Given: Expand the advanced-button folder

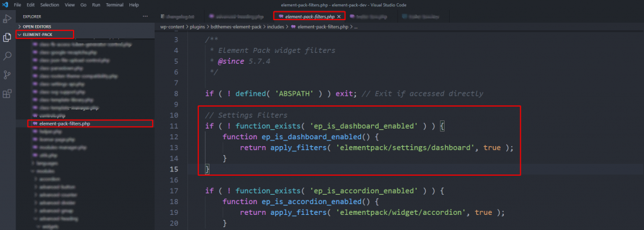Looking at the screenshot, I should 85,187.
